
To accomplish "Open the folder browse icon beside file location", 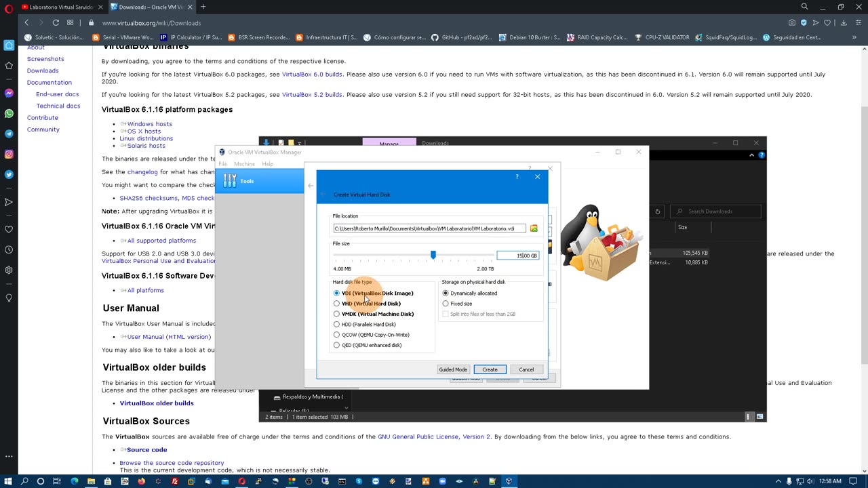I will 534,228.
